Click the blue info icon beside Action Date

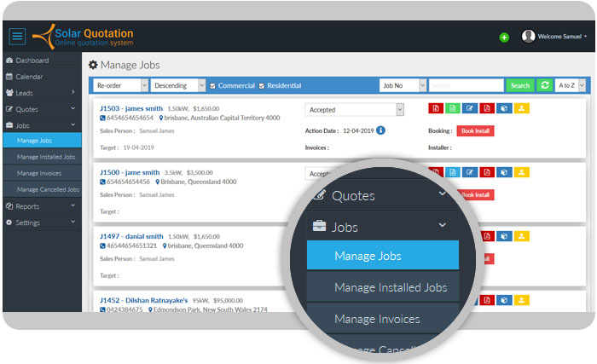point(380,130)
